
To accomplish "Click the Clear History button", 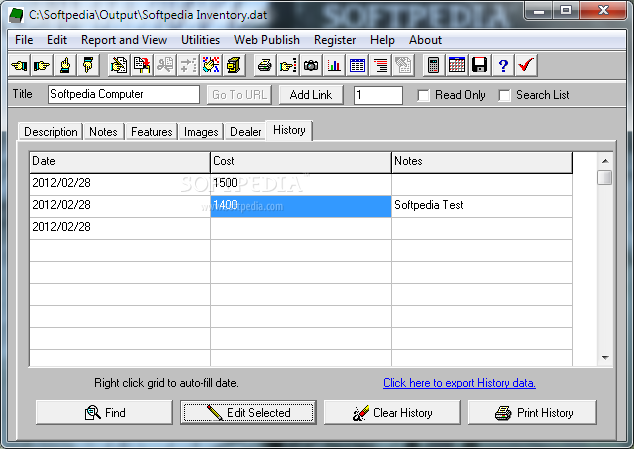I will pyautogui.click(x=392, y=413).
